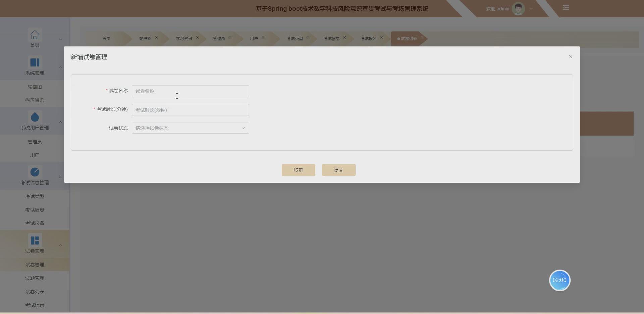Open the admin account dropdown arrow
The height and width of the screenshot is (314, 644).
point(531,9)
